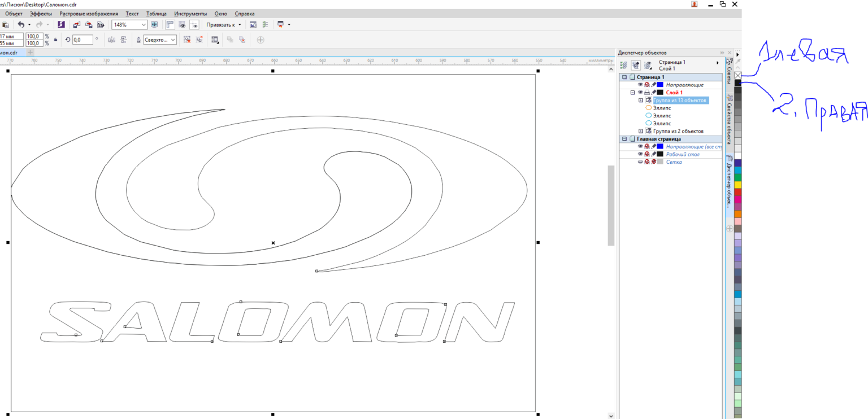Open the Эффекты menu

pyautogui.click(x=41, y=14)
